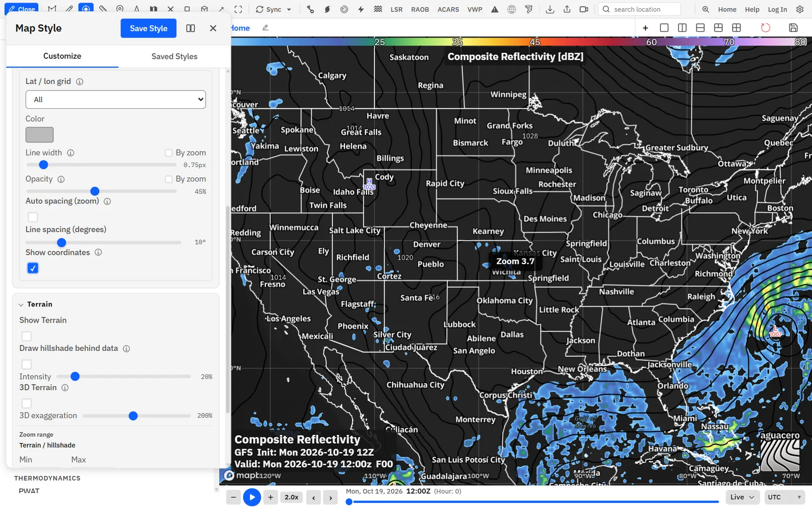Image resolution: width=812 pixels, height=508 pixels.
Task: Open the Sync dropdown arrow
Action: coord(289,9)
